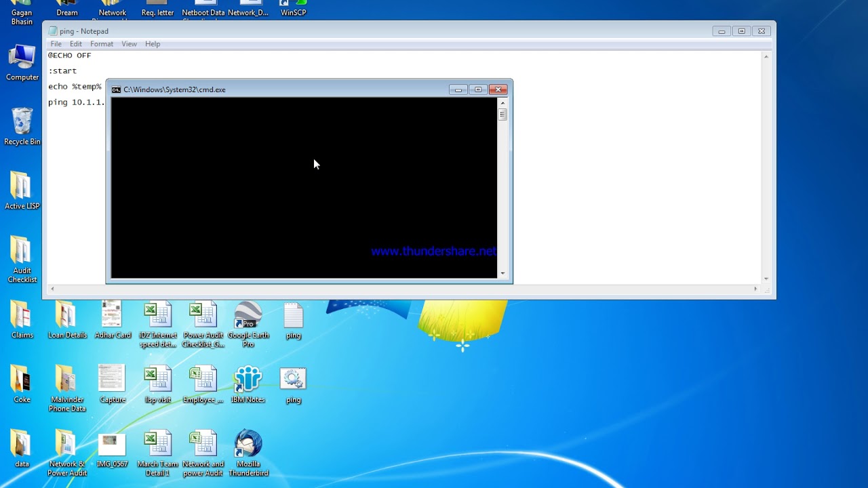The height and width of the screenshot is (488, 868).
Task: Click Notepad's horizontal scrollbar right arrow
Action: [x=755, y=289]
